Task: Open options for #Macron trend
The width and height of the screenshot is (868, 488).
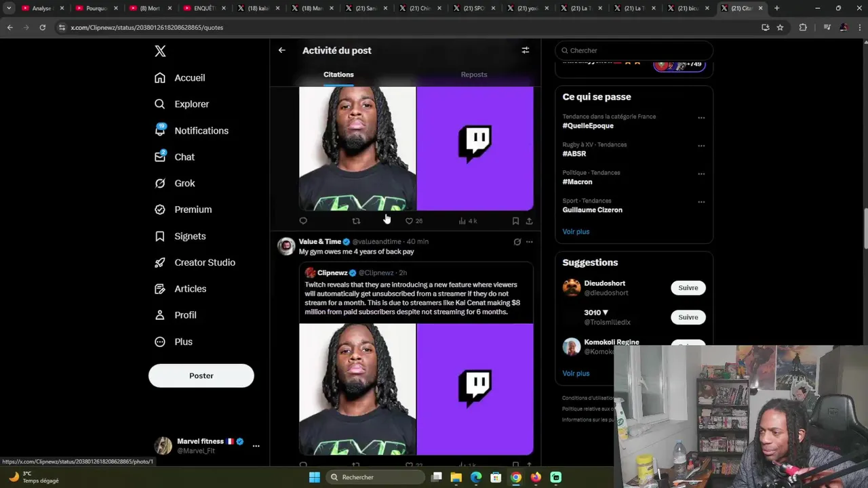Action: click(701, 174)
